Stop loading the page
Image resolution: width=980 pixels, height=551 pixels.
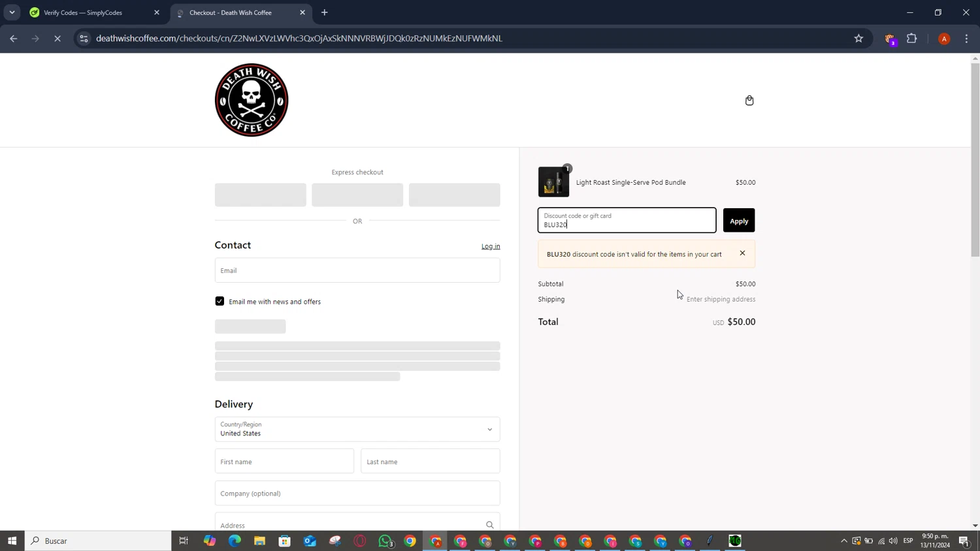pos(57,39)
